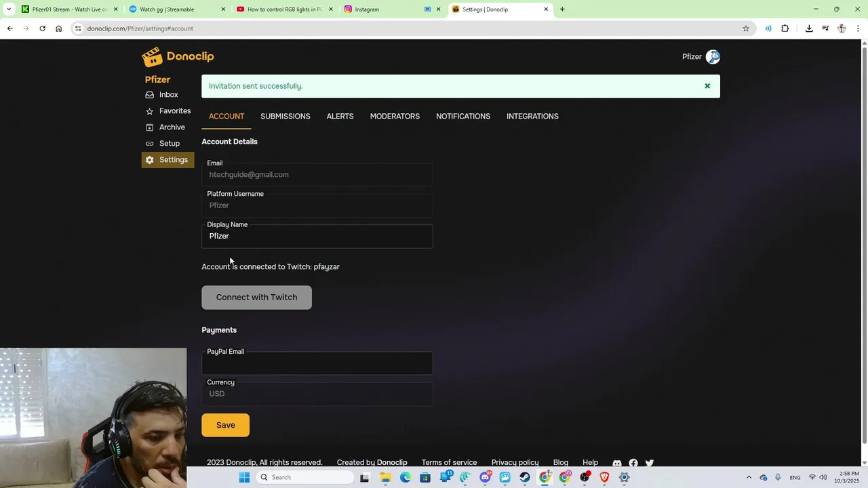Open the Donoclip footer link
The height and width of the screenshot is (488, 868).
tap(392, 462)
